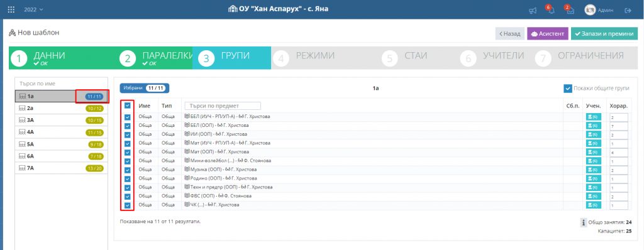Toggle the Покажи общите групи checkbox
This screenshot has width=644, height=250.
pos(568,89)
